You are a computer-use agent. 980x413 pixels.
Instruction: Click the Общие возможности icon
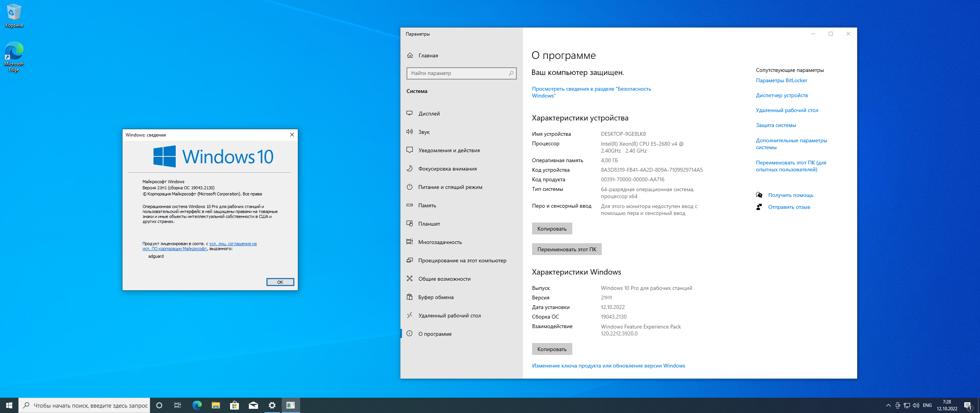(410, 279)
